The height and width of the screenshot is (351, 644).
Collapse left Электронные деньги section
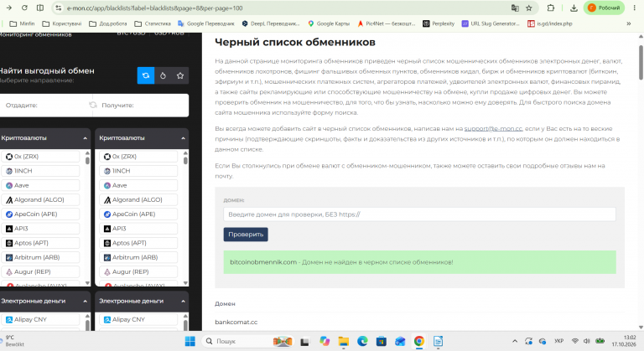(x=85, y=302)
